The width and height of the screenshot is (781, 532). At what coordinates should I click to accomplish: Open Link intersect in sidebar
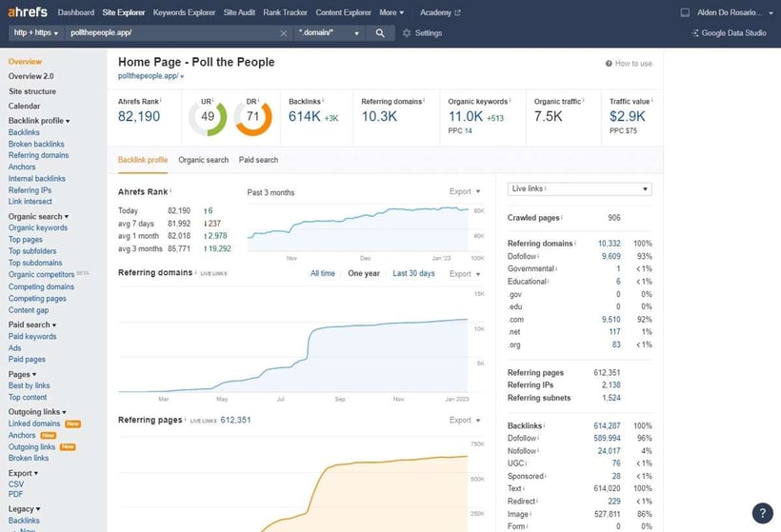[x=30, y=202]
